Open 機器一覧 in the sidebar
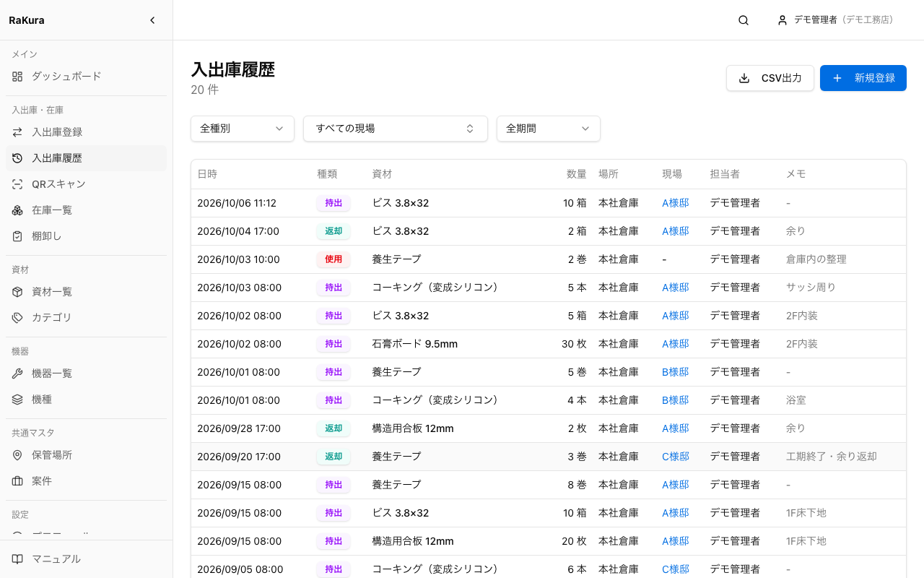This screenshot has width=924, height=578. (x=86, y=374)
